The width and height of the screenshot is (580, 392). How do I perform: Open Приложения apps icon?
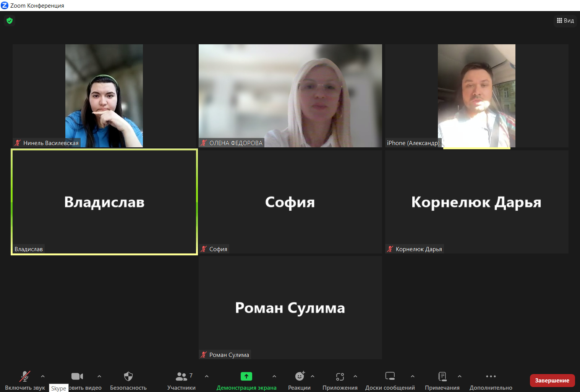click(340, 377)
